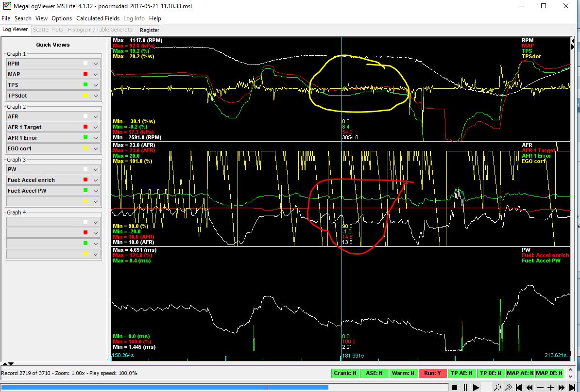Click the Warm: N status indicator
The image size is (580, 392).
pyautogui.click(x=403, y=373)
